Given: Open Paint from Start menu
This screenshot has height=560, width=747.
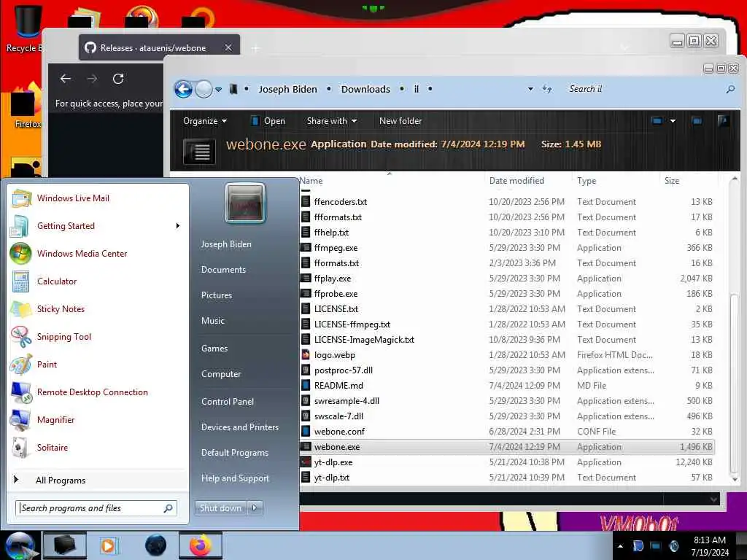Looking at the screenshot, I should [47, 365].
